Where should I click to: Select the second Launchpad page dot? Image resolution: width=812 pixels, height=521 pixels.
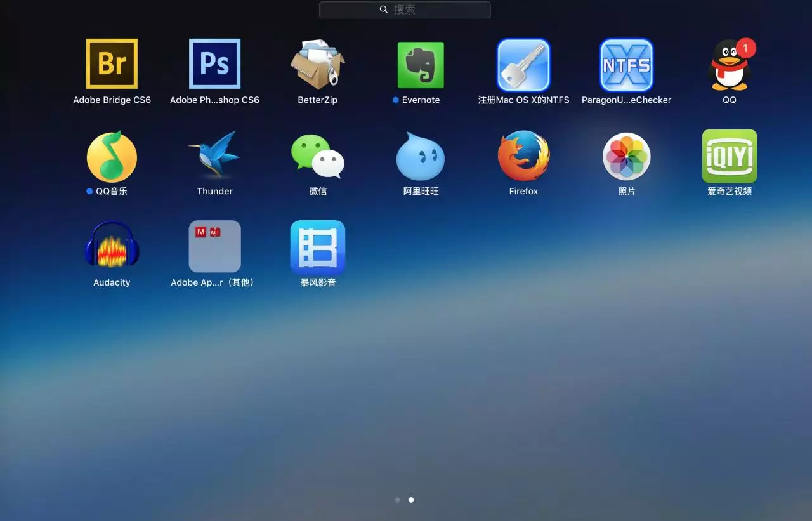tap(411, 499)
